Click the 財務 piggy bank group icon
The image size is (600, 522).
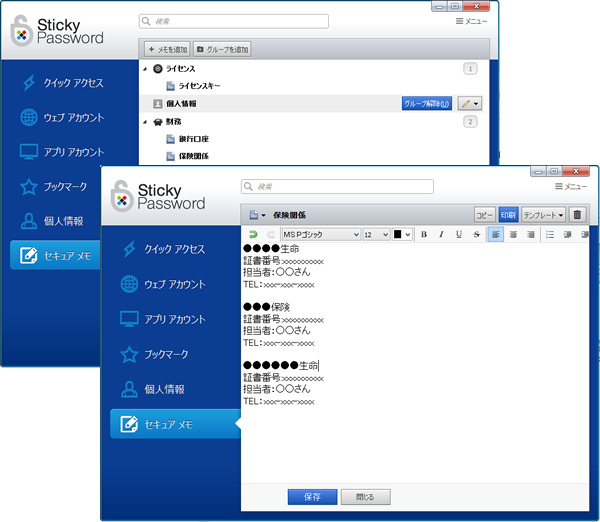(158, 122)
